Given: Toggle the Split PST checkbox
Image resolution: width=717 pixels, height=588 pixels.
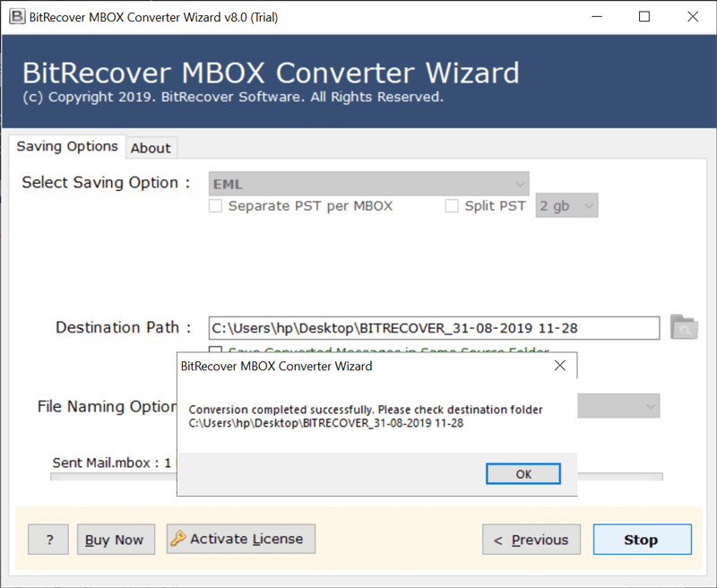Looking at the screenshot, I should [452, 206].
